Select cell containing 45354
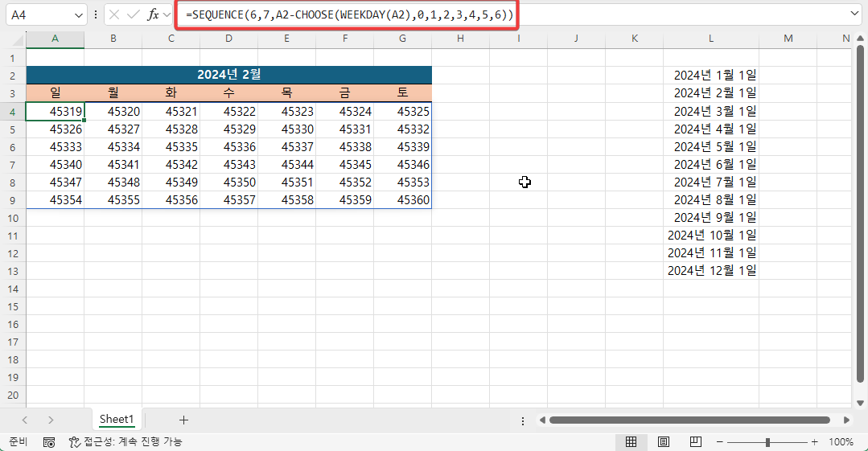Viewport: 868px width, 451px height. click(x=55, y=199)
